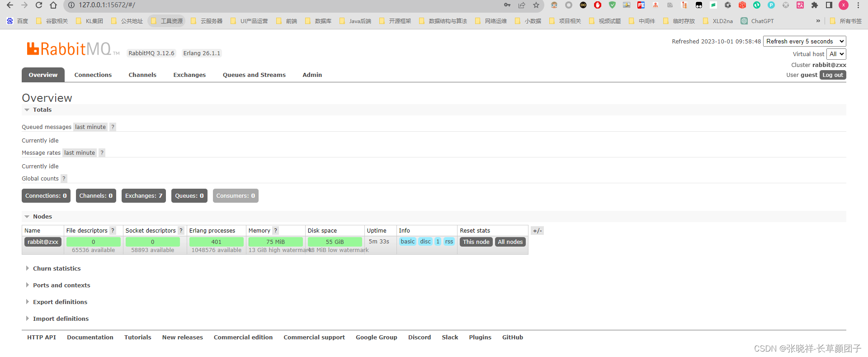Switch to the Exchanges tab

pos(189,75)
